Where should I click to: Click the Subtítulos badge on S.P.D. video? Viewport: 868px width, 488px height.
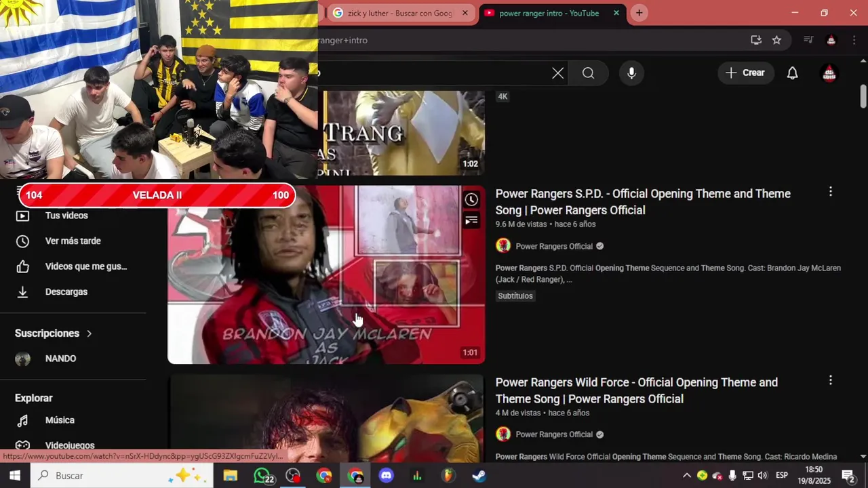tap(515, 296)
